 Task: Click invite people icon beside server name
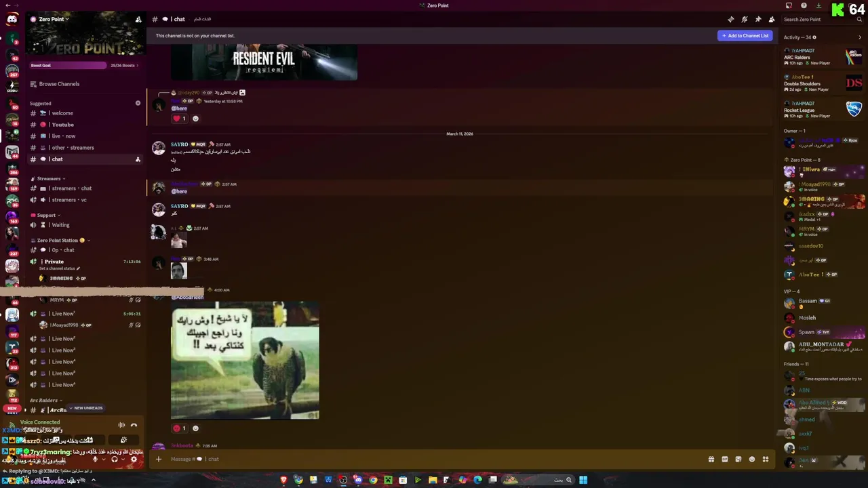pyautogui.click(x=138, y=20)
